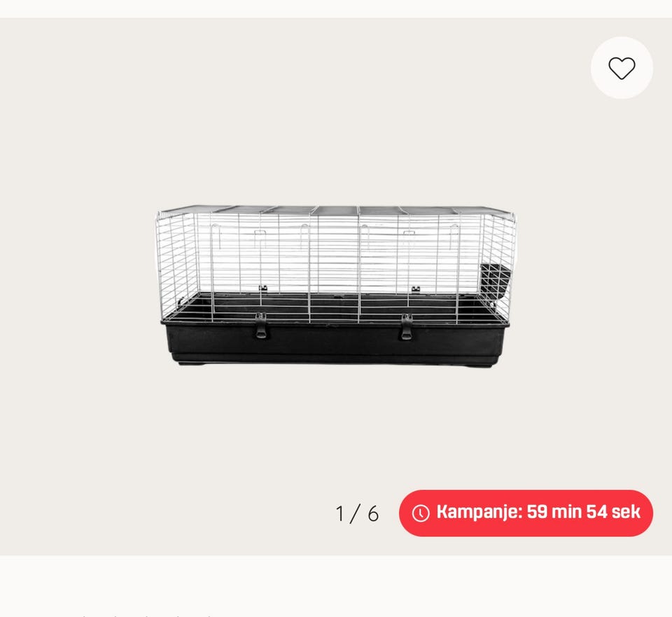Click the left front latch on the cage
The width and height of the screenshot is (672, 617).
click(260, 326)
